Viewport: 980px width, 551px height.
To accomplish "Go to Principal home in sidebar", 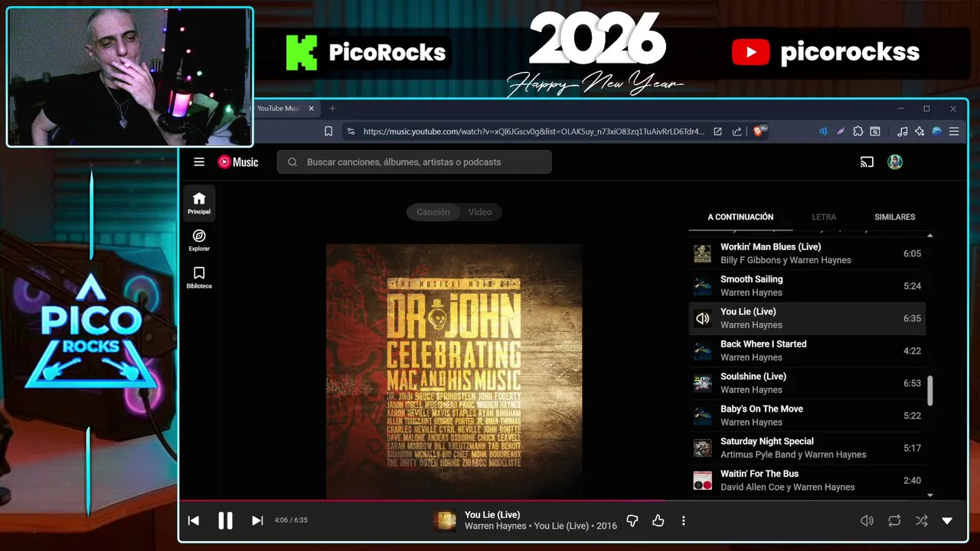I will (199, 204).
